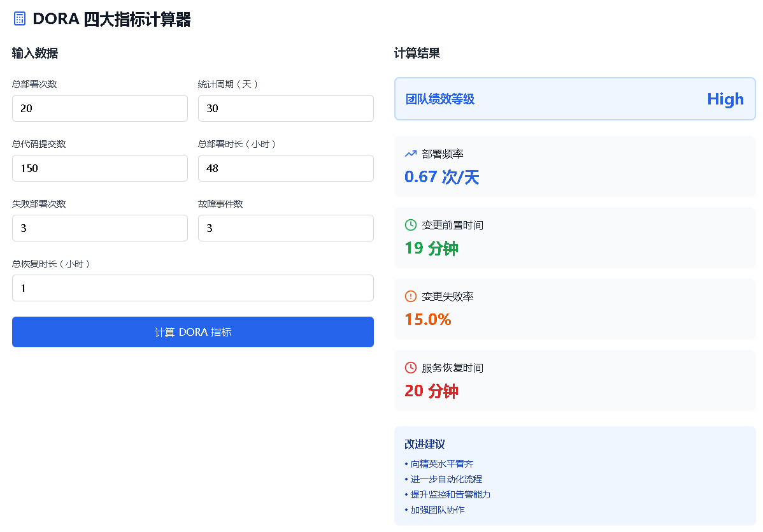This screenshot has width=763, height=532.
Task: Click the orange alert icon for 变更失败率
Action: click(x=411, y=296)
